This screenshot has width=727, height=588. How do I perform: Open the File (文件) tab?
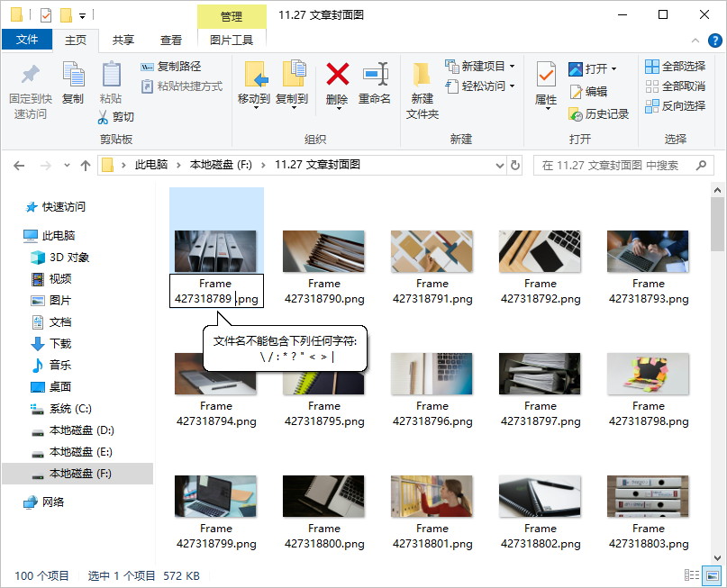(27, 40)
